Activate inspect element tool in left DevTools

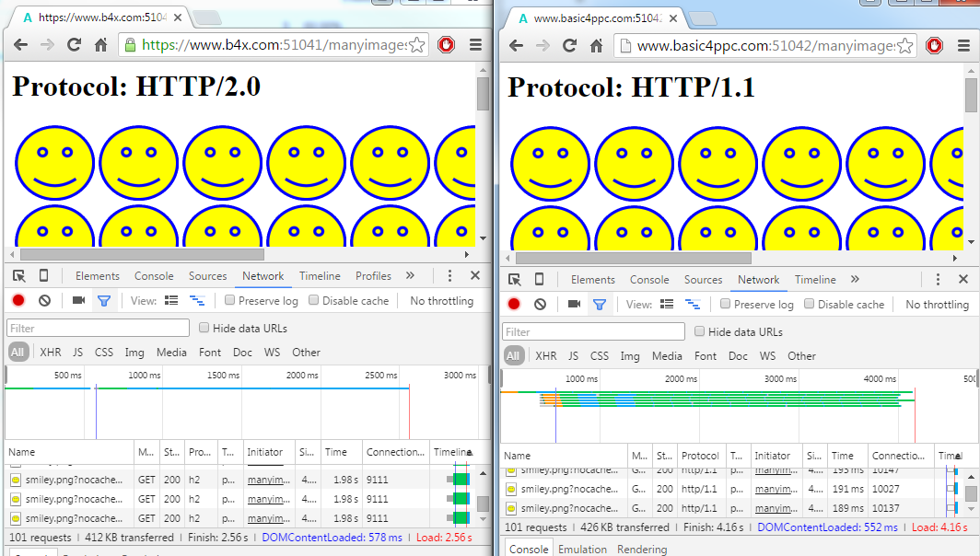click(x=18, y=276)
